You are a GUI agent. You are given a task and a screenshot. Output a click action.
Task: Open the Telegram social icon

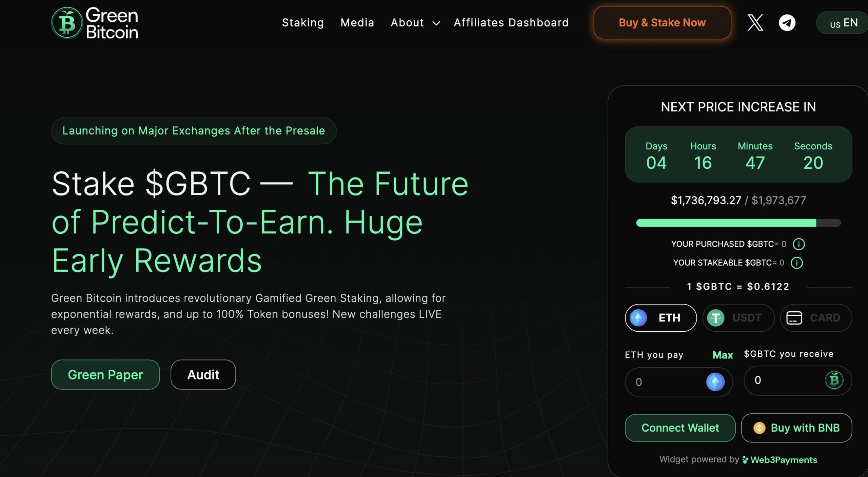[x=787, y=23]
